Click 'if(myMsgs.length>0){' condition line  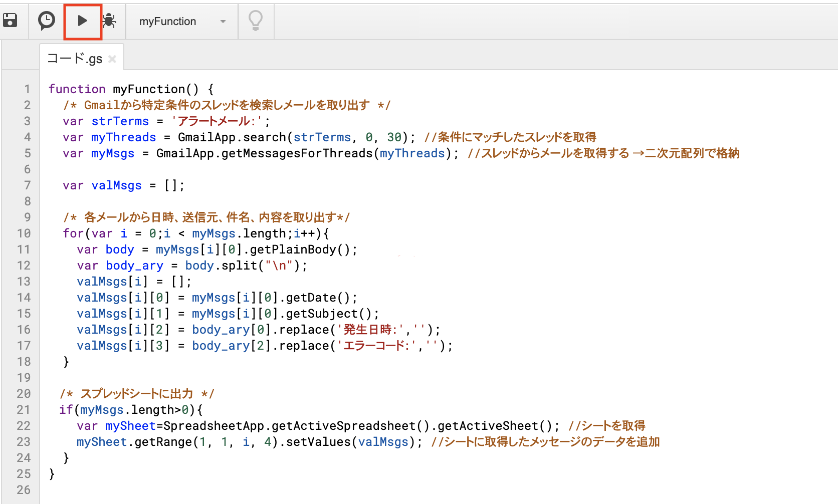pyautogui.click(x=131, y=410)
